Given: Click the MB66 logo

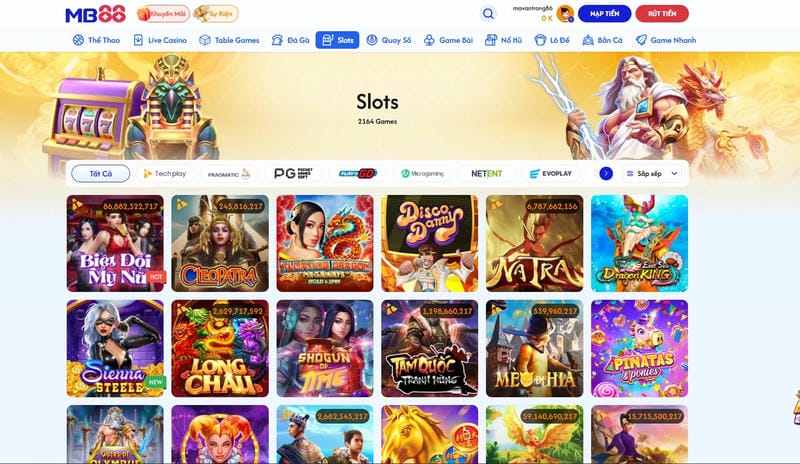Looking at the screenshot, I should pos(95,14).
